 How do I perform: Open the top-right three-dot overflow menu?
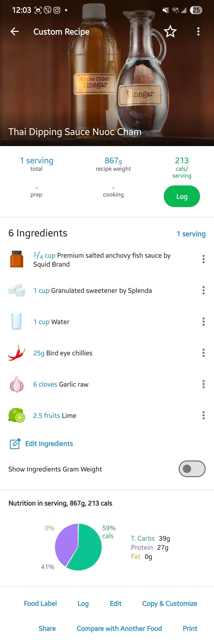pyautogui.click(x=198, y=32)
